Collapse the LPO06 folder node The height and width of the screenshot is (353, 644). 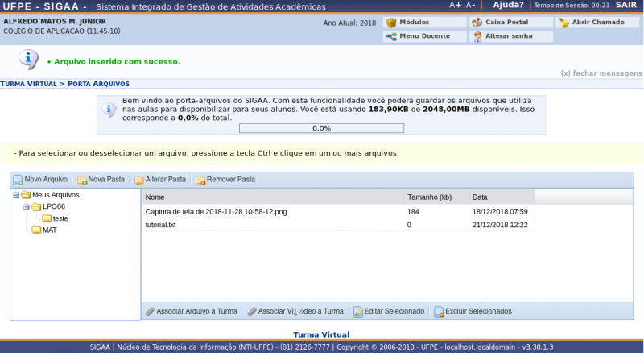[26, 206]
